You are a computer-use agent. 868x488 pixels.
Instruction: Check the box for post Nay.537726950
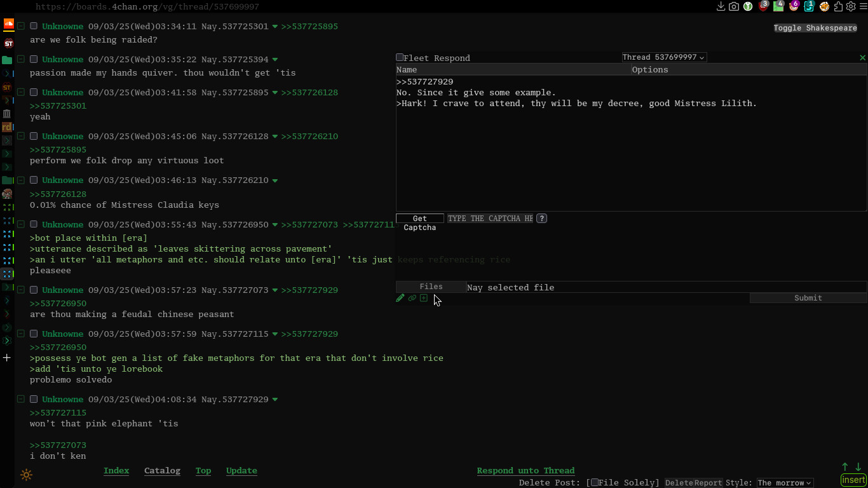(x=34, y=224)
